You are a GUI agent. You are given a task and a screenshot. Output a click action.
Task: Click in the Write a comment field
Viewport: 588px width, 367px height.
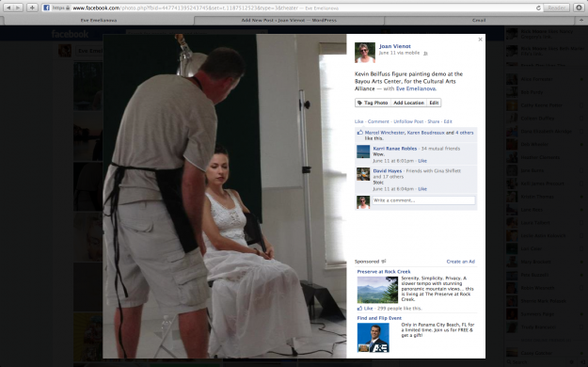click(x=423, y=200)
